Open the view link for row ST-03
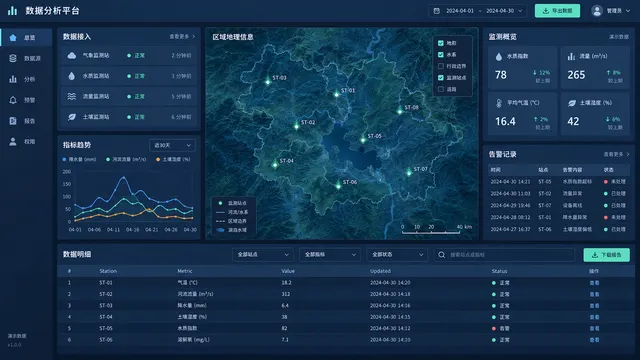Viewport: 640px width, 360px height. 594,306
